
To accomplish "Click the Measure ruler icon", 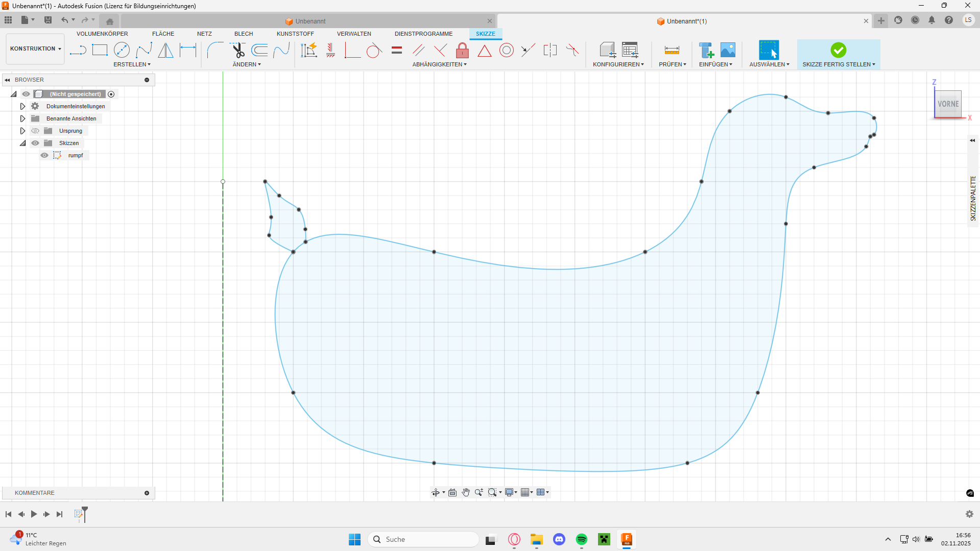I will click(672, 50).
